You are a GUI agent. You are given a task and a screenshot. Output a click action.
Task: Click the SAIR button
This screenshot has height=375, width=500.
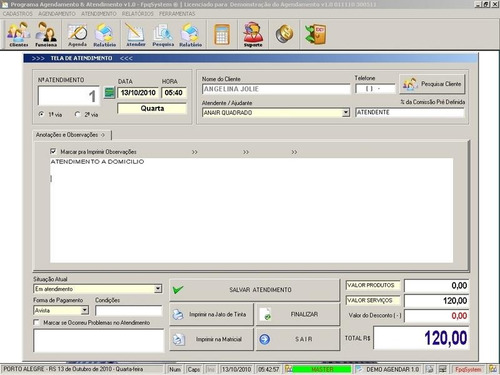coord(298,339)
